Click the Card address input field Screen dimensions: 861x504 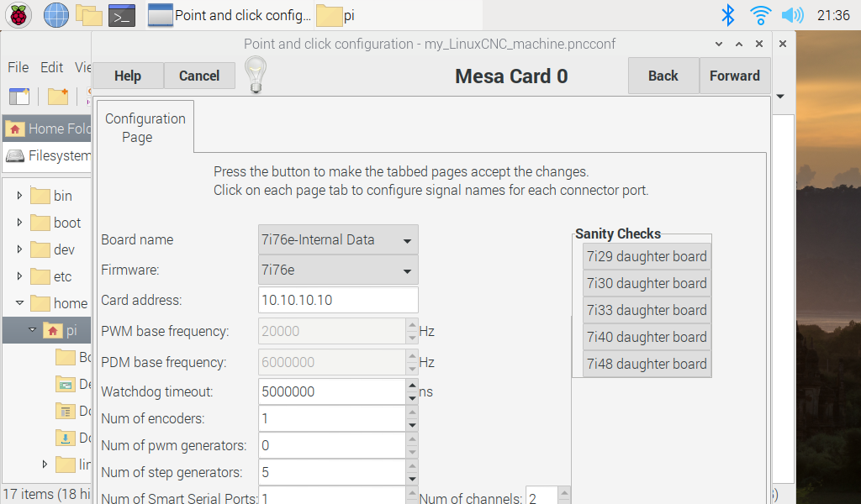338,300
